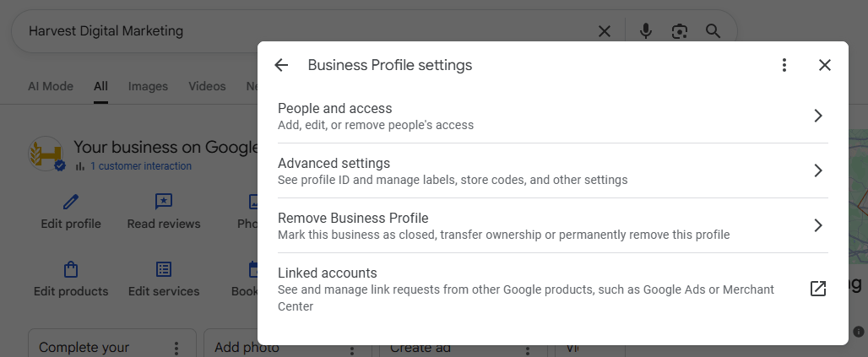
Task: Click the Edit services list icon
Action: point(164,269)
